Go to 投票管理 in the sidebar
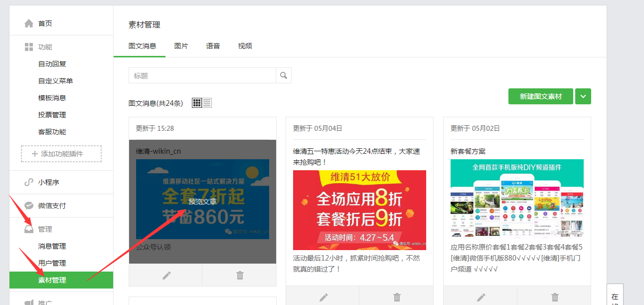The height and width of the screenshot is (305, 644). (x=52, y=115)
